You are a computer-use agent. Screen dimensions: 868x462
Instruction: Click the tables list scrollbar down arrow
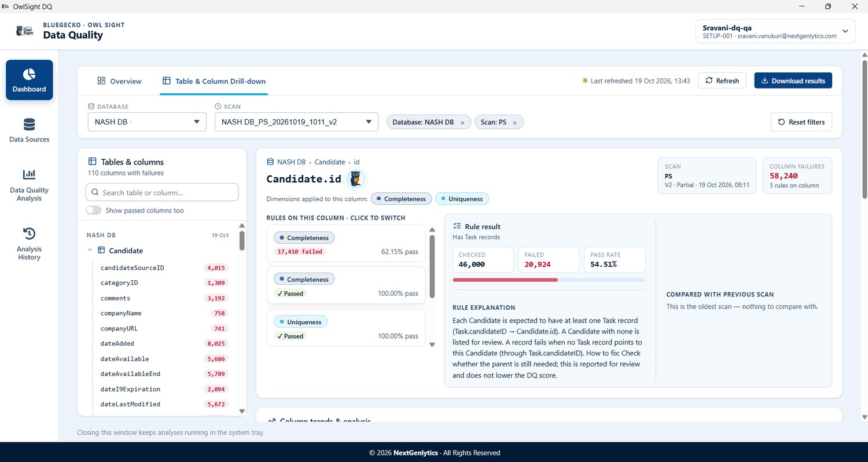[x=242, y=411]
